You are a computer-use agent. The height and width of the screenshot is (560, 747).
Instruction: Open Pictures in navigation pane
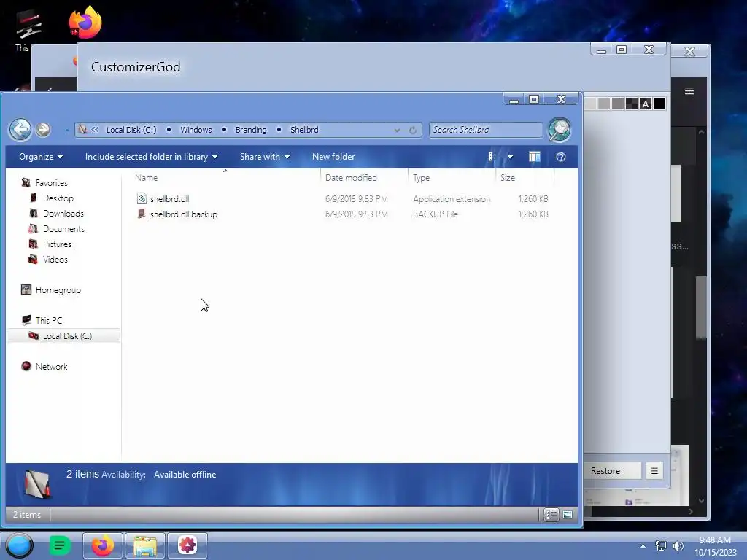57,244
